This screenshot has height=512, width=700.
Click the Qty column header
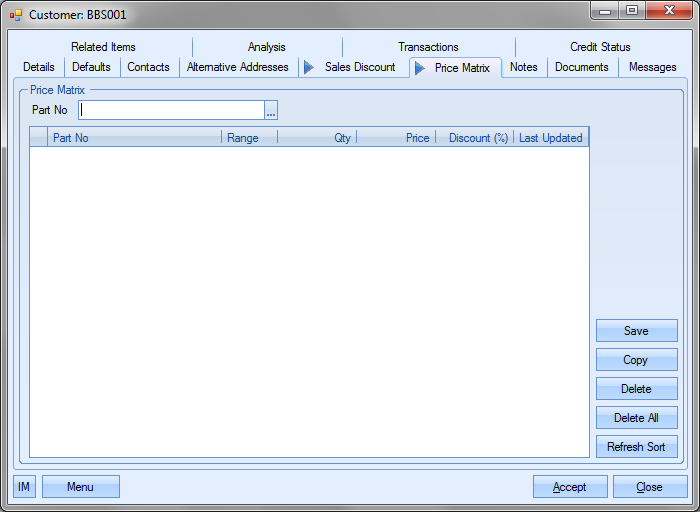(x=317, y=138)
